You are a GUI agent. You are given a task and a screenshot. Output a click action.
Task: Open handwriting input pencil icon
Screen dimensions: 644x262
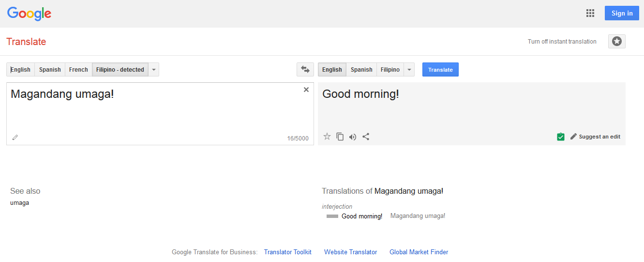[15, 138]
